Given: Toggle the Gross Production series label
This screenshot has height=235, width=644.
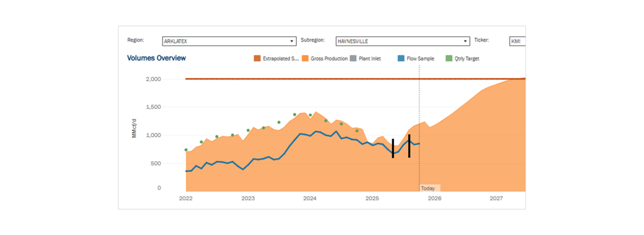Looking at the screenshot, I should (x=329, y=58).
